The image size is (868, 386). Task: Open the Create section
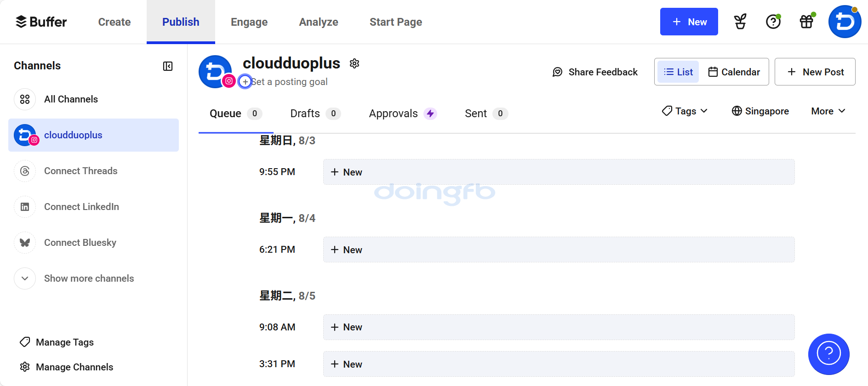pyautogui.click(x=114, y=22)
